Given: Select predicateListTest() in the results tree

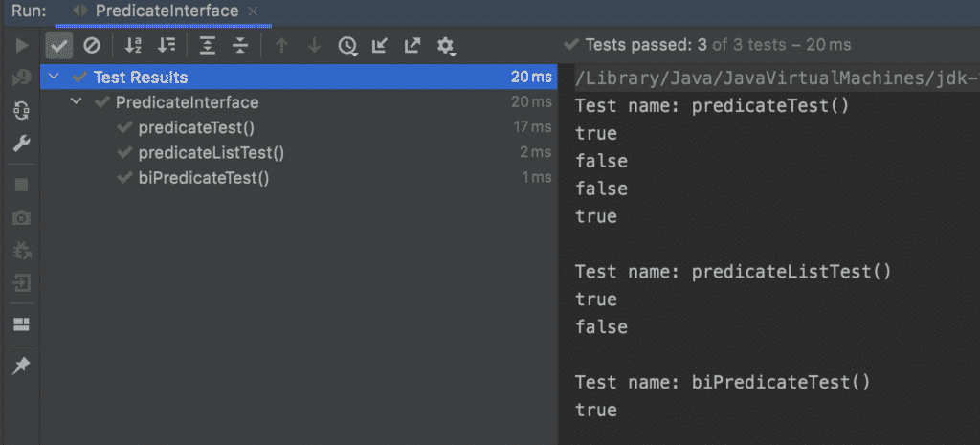Looking at the screenshot, I should pyautogui.click(x=211, y=152).
